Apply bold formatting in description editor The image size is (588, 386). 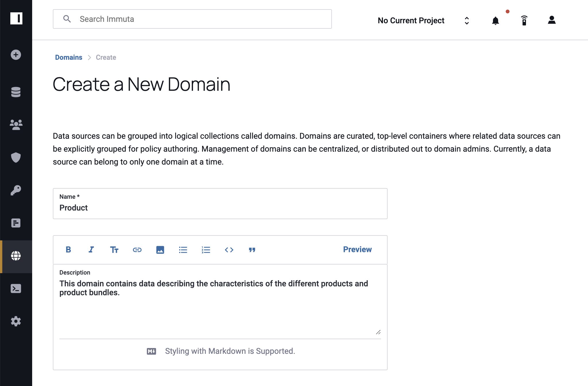(68, 250)
